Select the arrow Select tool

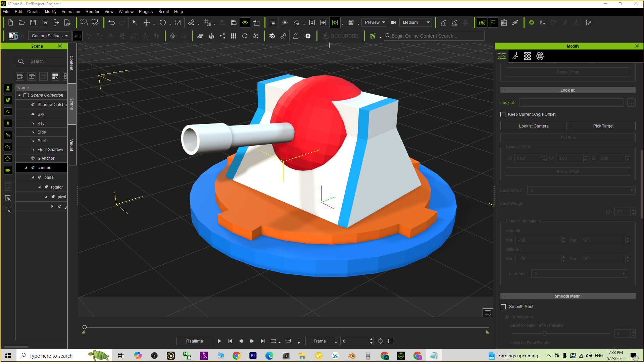pos(135,22)
